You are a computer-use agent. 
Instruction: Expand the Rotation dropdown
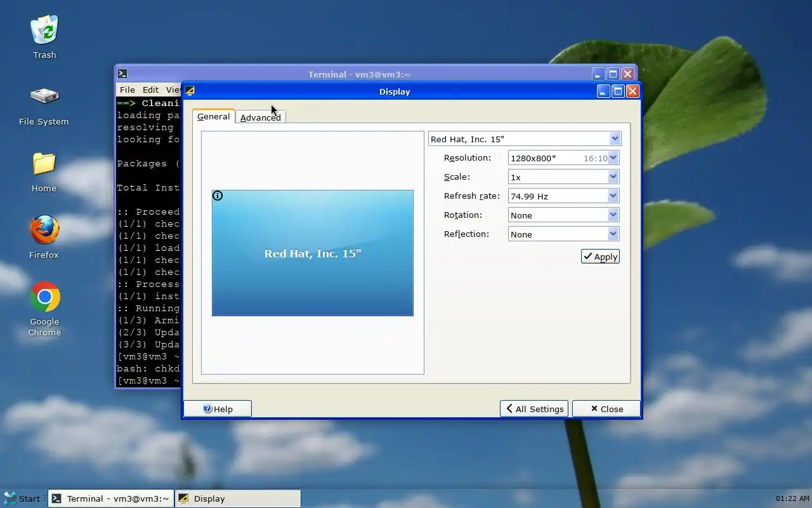click(563, 215)
